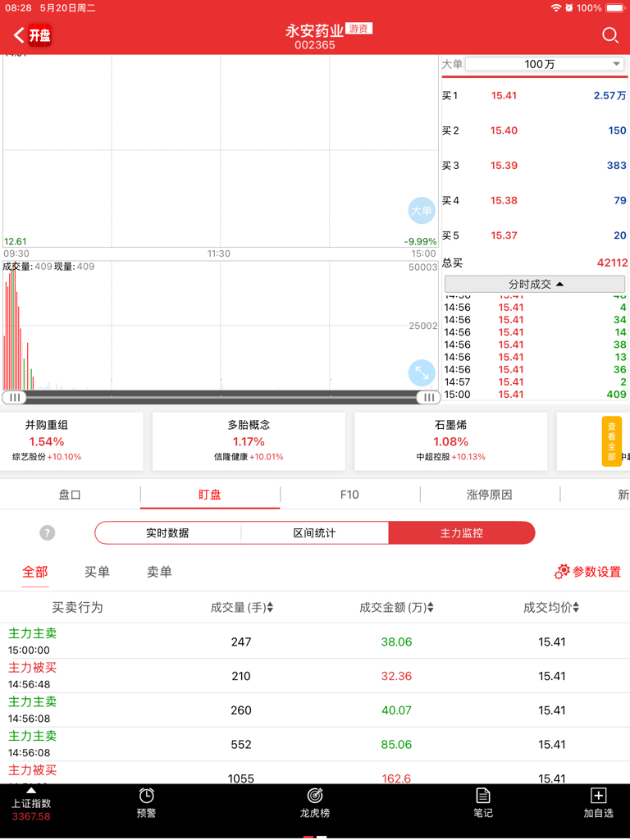
Task: Tap 信隆健康 +10.01% stock link
Action: pyautogui.click(x=249, y=457)
